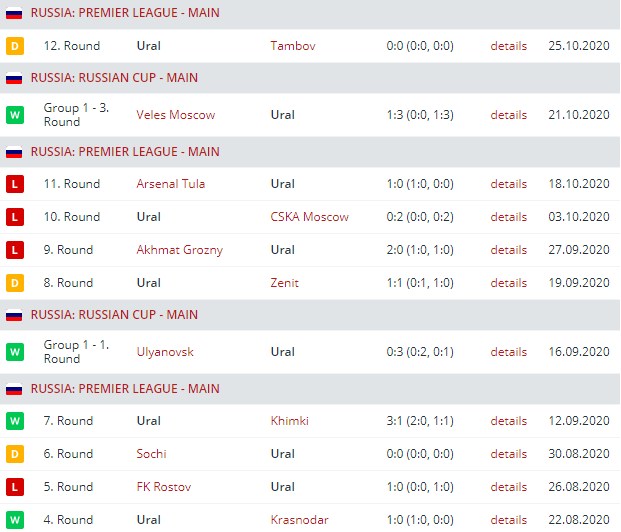The image size is (621, 532).
Task: Click the L badge on FK Rostov row
Action: [x=15, y=487]
